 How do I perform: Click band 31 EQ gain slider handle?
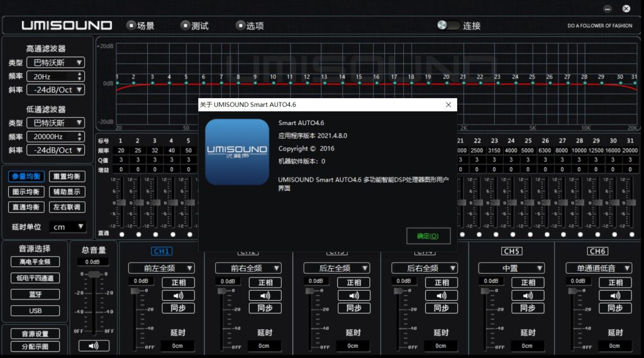[x=631, y=203]
